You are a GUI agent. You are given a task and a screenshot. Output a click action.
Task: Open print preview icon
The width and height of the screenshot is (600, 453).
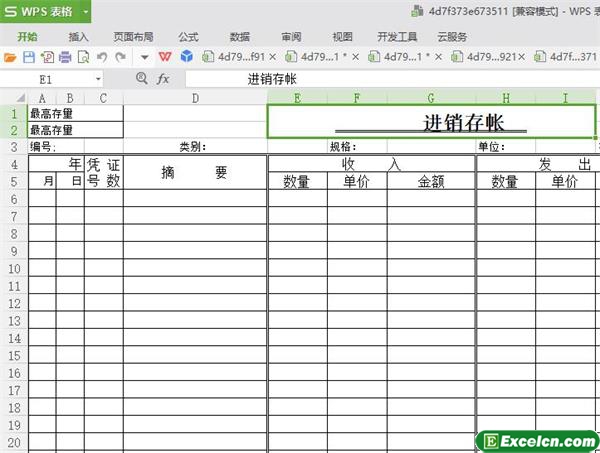[83, 57]
